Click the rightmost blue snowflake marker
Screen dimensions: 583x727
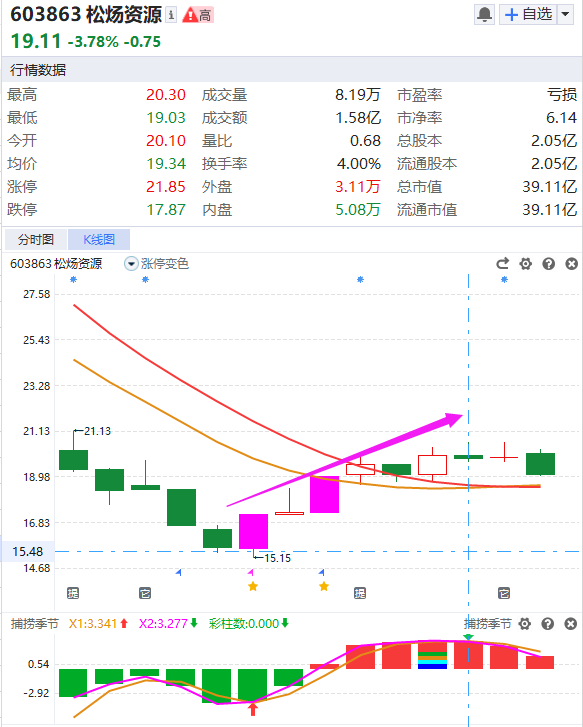[x=504, y=280]
